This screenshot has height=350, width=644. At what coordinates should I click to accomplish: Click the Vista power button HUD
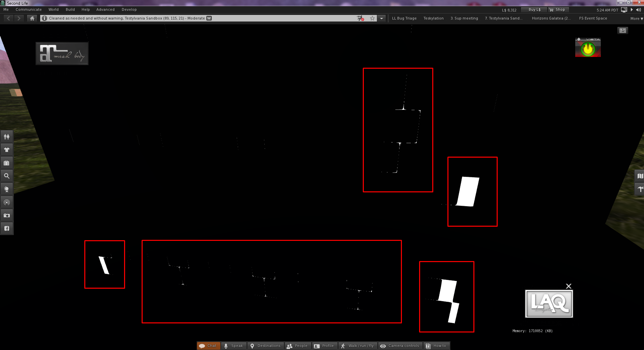click(x=588, y=47)
